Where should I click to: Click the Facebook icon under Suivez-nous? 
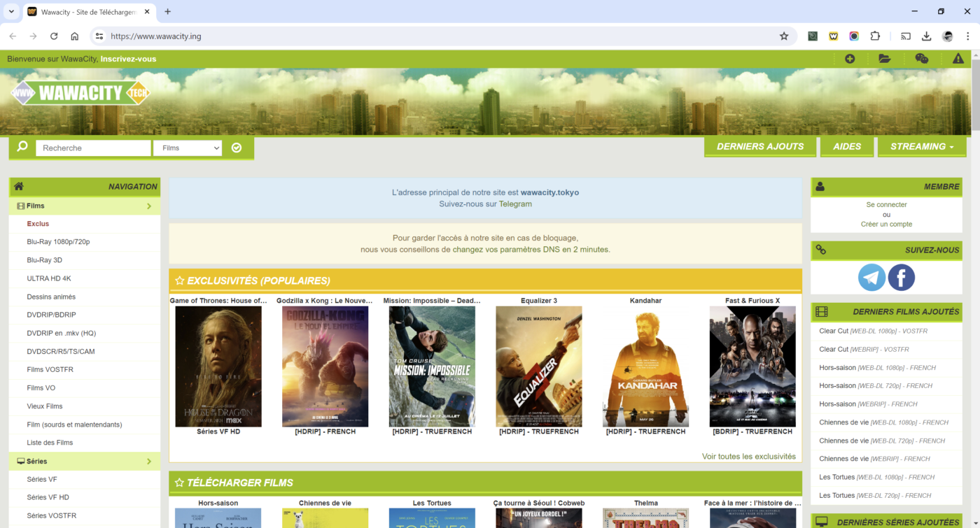pos(902,278)
